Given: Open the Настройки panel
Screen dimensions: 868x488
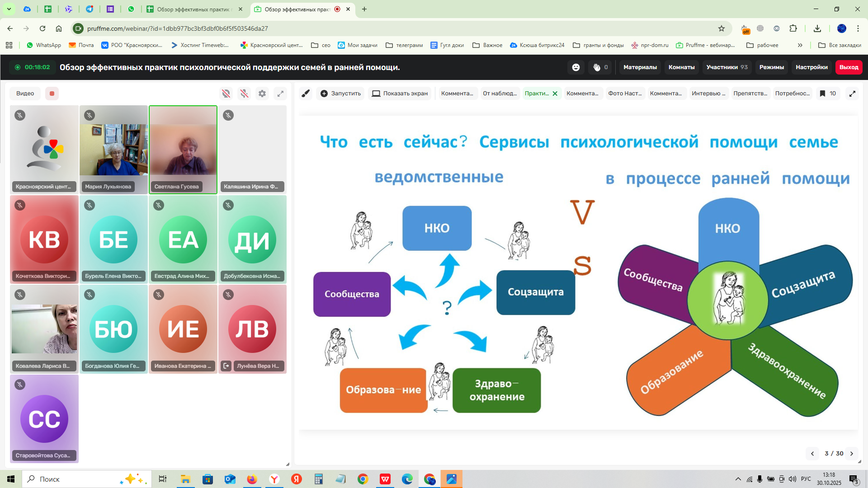Looking at the screenshot, I should click(x=811, y=67).
